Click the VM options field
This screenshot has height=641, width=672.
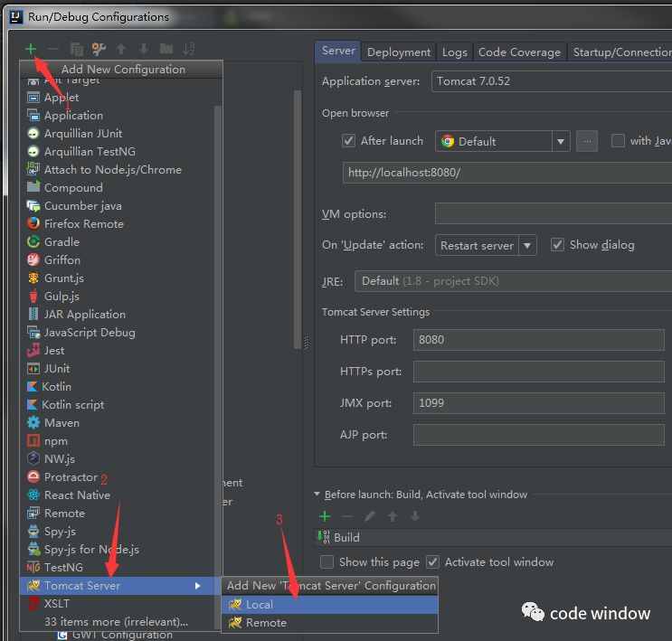coord(554,213)
